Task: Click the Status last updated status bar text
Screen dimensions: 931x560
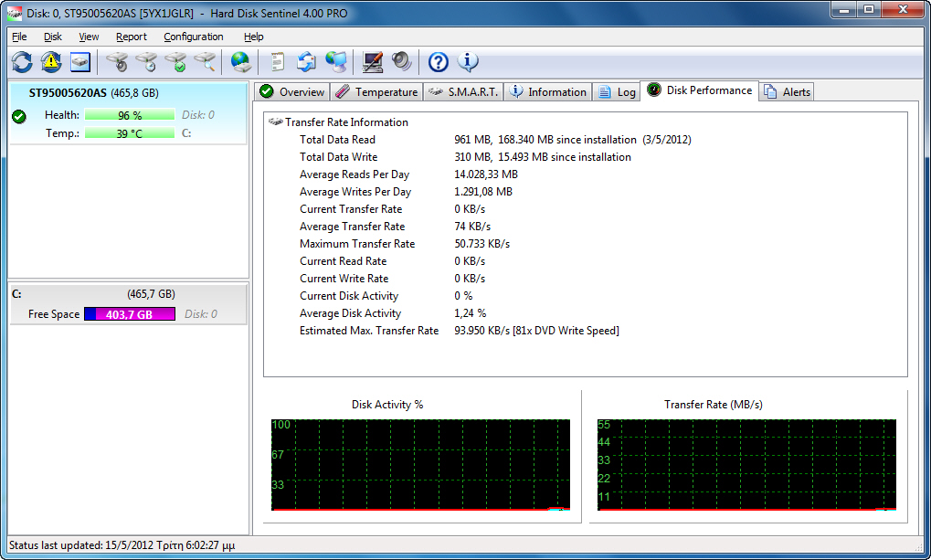Action: pyautogui.click(x=122, y=545)
